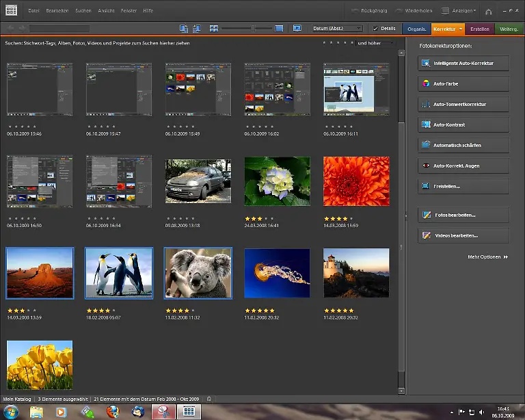Launch Firefox from the taskbar
This screenshot has width=525, height=420.
click(113, 412)
